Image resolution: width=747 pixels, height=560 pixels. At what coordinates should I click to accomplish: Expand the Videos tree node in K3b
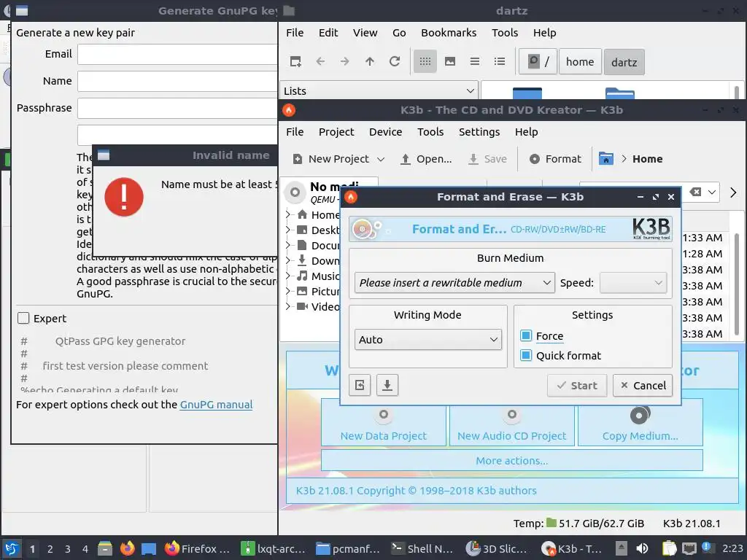click(x=287, y=306)
